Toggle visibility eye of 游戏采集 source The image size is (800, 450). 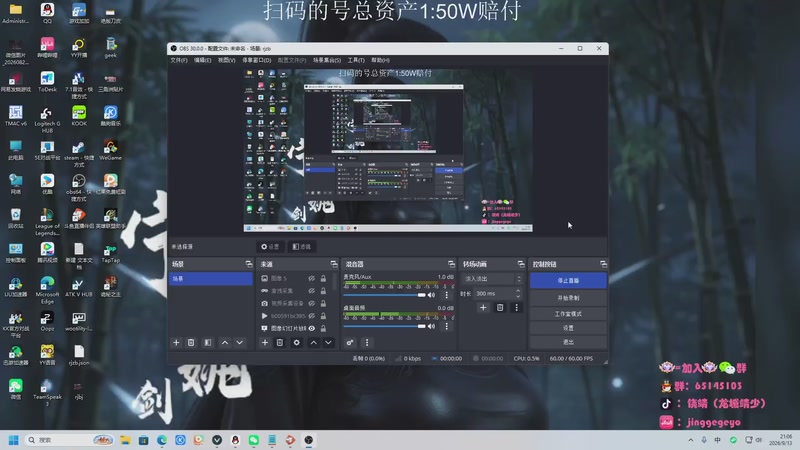[311, 291]
